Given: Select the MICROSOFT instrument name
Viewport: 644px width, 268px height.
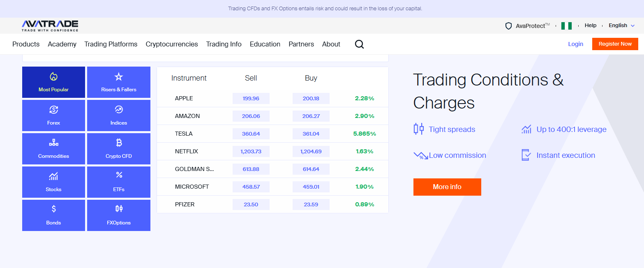Looking at the screenshot, I should click(x=192, y=187).
